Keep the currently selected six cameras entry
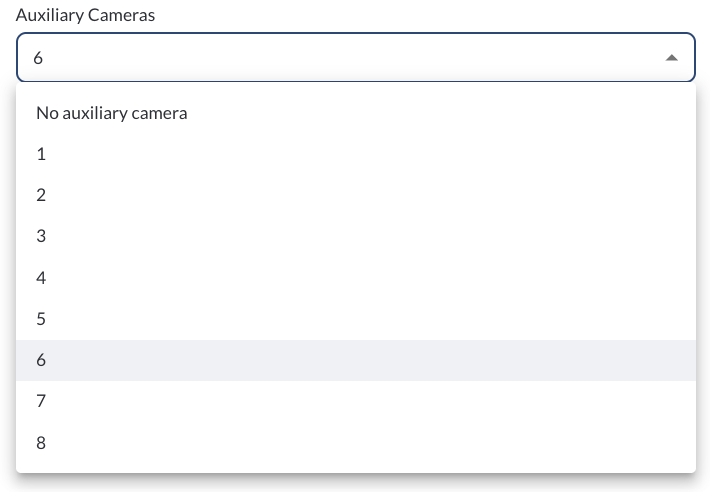This screenshot has height=492, width=710. click(356, 360)
